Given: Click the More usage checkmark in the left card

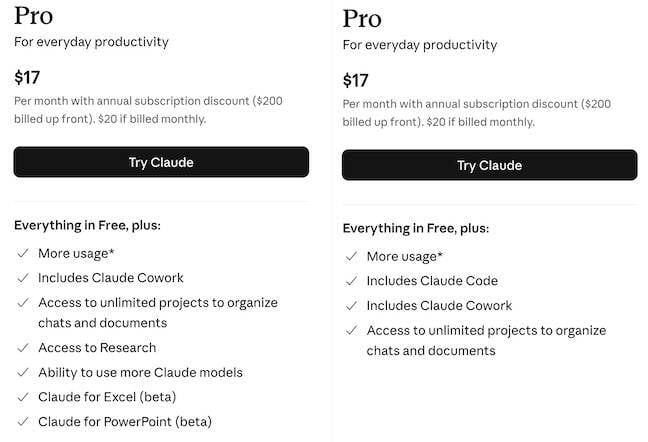Looking at the screenshot, I should [x=22, y=254].
